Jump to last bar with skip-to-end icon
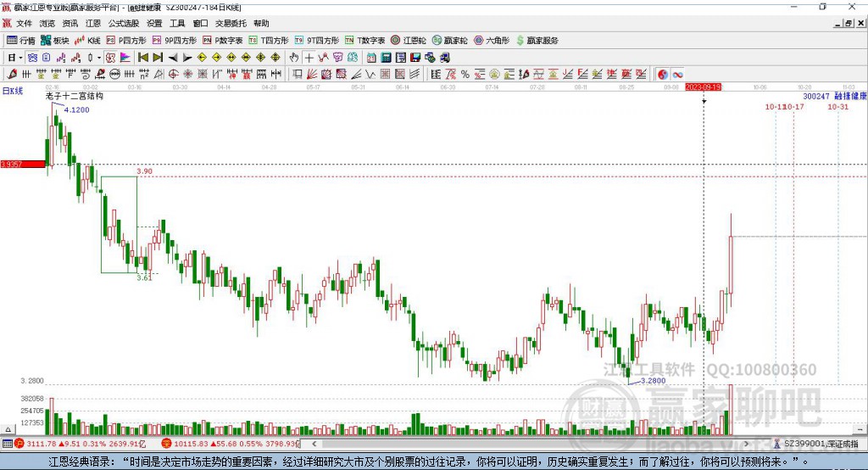The width and height of the screenshot is (868, 470). click(x=158, y=58)
